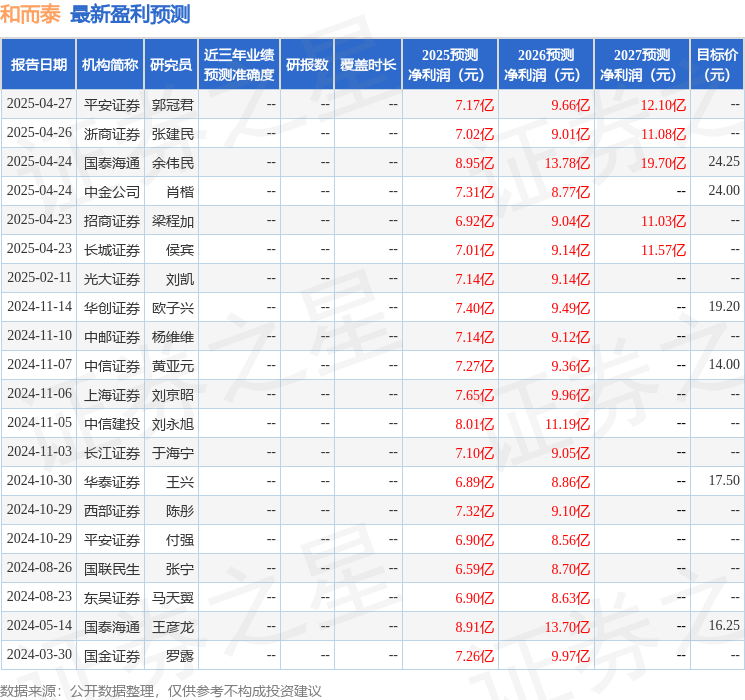Screen dimensions: 745x700
Task: Select 国金证券 institution cell
Action: [112, 656]
